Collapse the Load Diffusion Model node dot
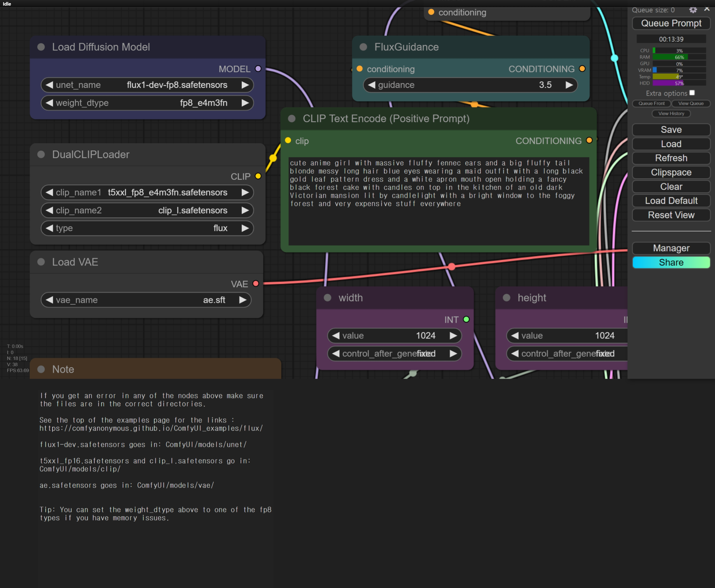This screenshot has width=715, height=588. [x=41, y=47]
